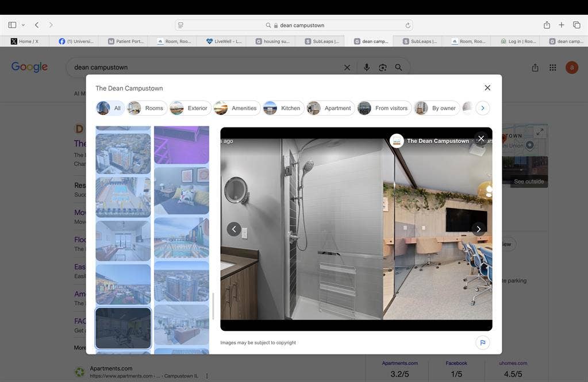Open the lounge interior thumbnail
This screenshot has height=382, width=588.
pos(182,325)
